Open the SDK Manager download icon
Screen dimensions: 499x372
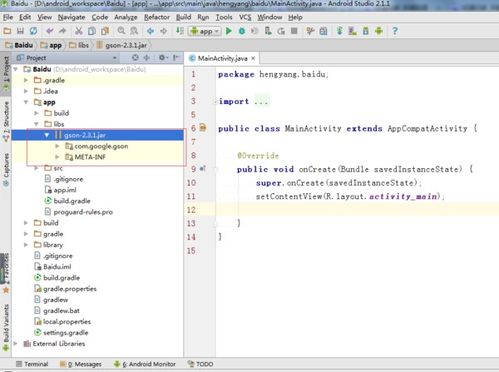pos(365,31)
